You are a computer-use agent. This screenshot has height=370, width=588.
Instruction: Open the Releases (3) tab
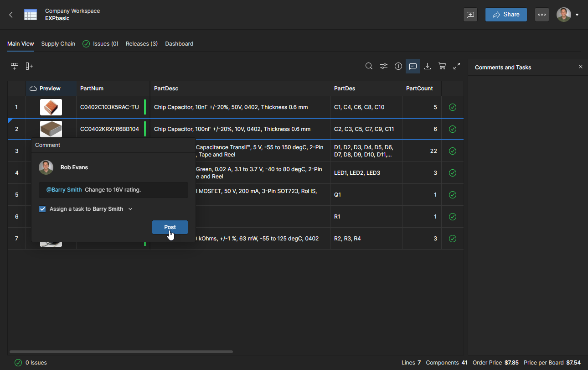pos(142,44)
